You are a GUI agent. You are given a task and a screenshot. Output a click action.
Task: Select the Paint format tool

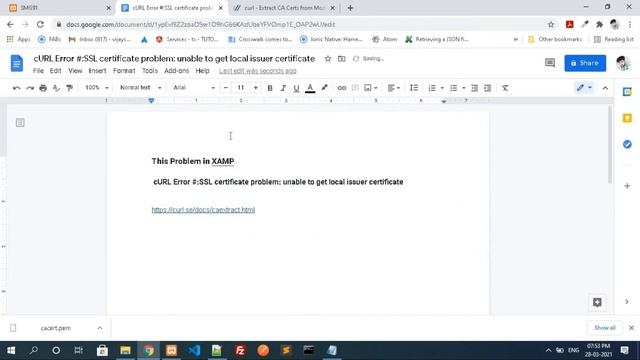69,88
